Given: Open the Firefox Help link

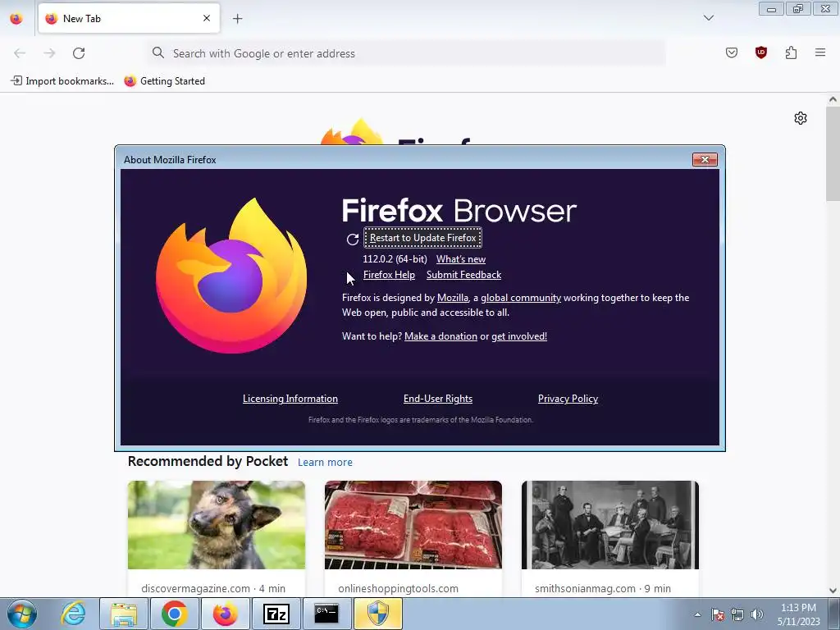Looking at the screenshot, I should click(389, 275).
